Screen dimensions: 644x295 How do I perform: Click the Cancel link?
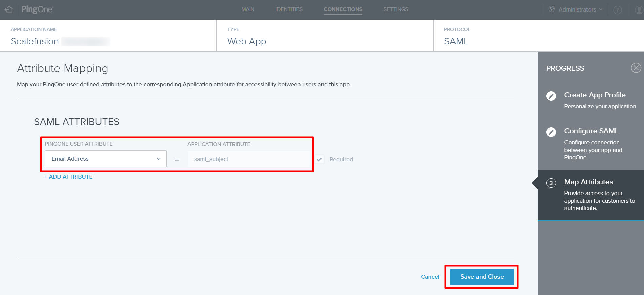click(x=430, y=277)
